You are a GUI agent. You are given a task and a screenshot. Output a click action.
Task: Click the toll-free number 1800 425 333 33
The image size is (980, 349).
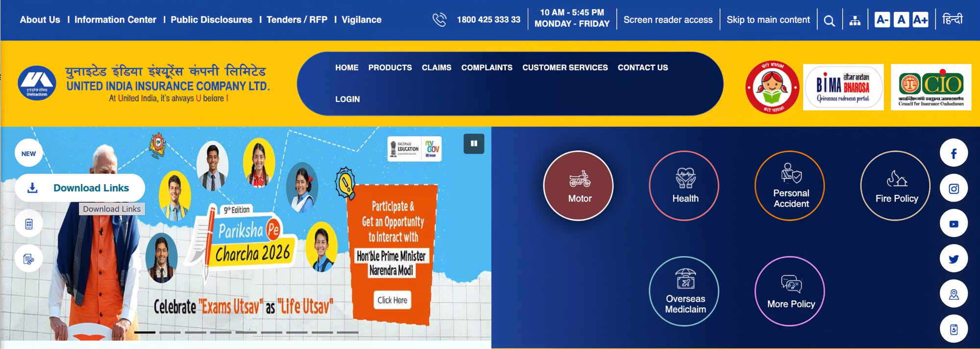[x=489, y=20]
